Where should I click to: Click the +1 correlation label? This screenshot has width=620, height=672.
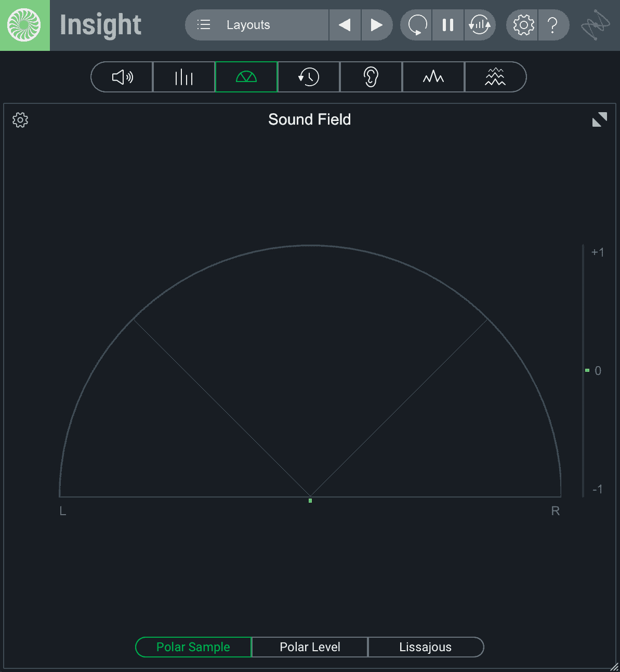click(x=598, y=252)
